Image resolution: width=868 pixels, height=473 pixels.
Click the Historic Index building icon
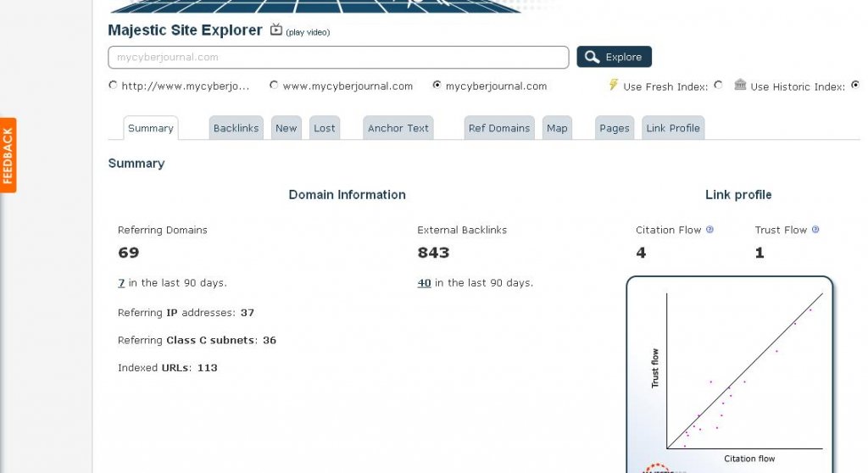(740, 85)
